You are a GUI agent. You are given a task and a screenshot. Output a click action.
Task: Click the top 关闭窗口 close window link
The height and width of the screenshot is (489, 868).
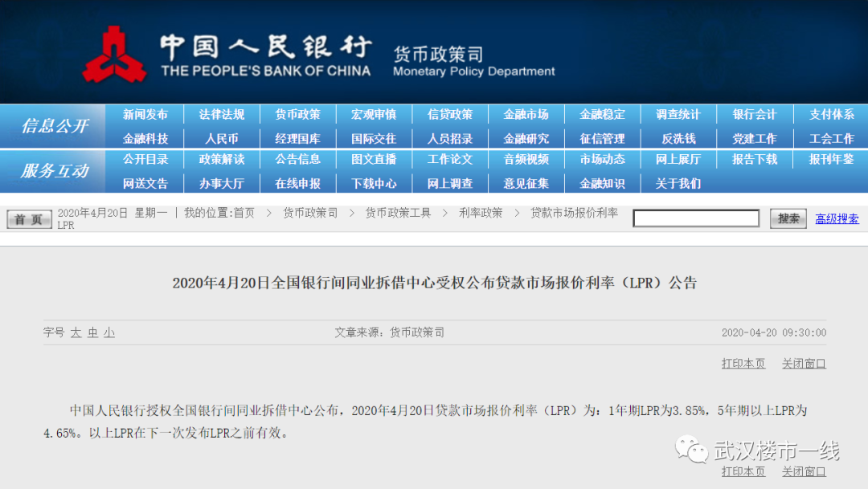[x=804, y=364]
